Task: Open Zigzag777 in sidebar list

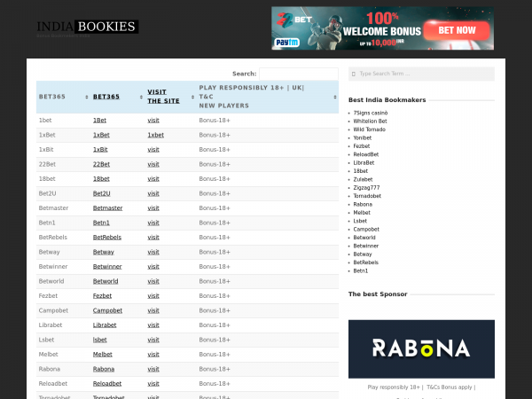Action: [366, 188]
